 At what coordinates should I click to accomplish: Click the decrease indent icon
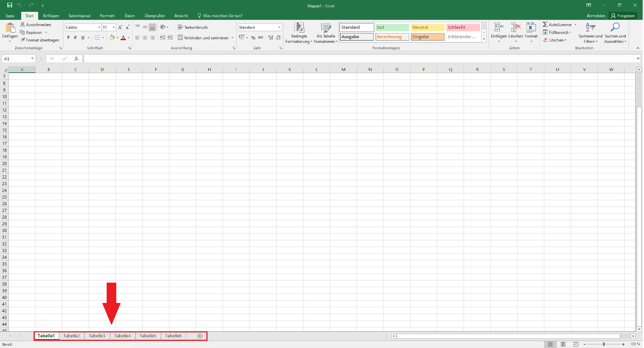point(162,37)
